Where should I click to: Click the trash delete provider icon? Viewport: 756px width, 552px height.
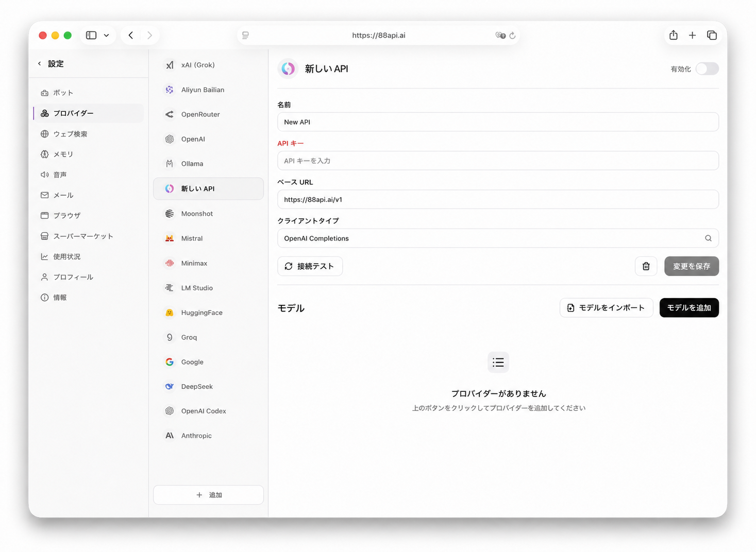tap(646, 266)
